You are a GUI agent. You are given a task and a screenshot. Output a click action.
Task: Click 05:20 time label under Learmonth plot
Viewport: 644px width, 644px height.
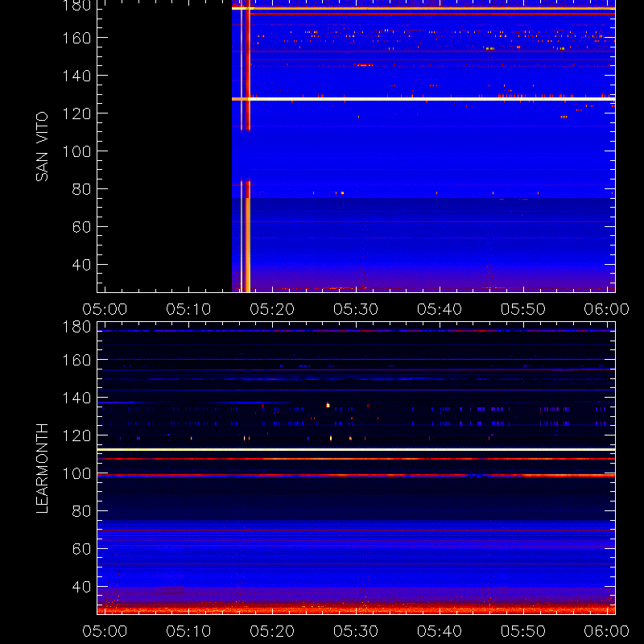point(272,631)
